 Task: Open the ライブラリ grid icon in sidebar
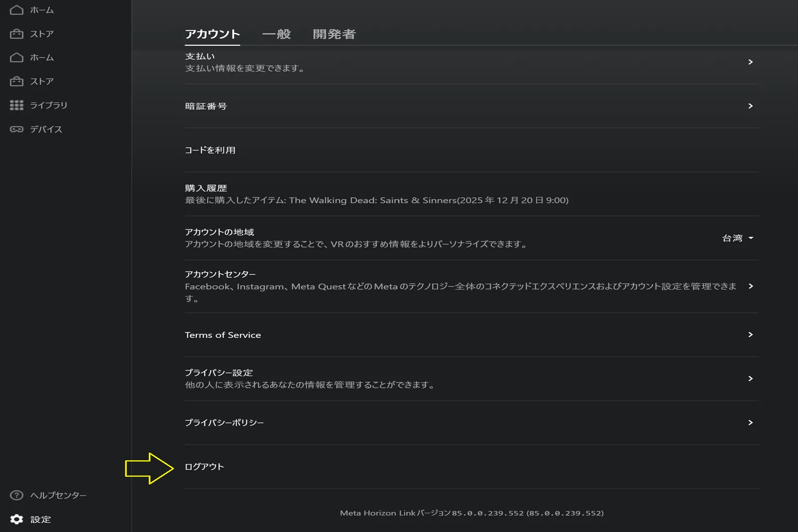(x=17, y=105)
